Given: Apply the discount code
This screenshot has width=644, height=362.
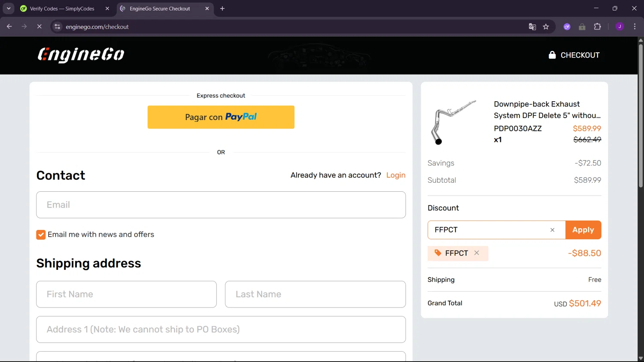Looking at the screenshot, I should click(583, 230).
